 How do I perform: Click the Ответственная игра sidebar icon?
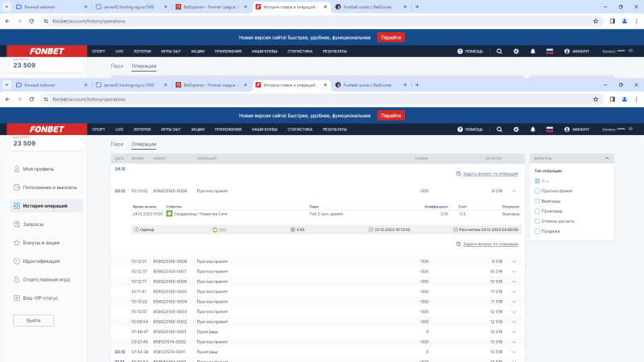tap(17, 279)
